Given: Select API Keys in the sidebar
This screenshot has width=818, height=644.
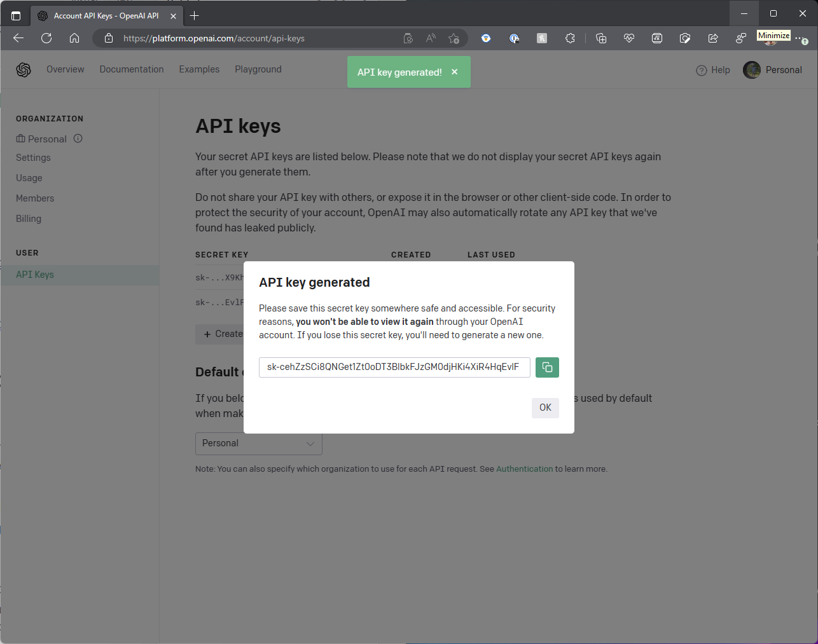Looking at the screenshot, I should [x=80, y=275].
